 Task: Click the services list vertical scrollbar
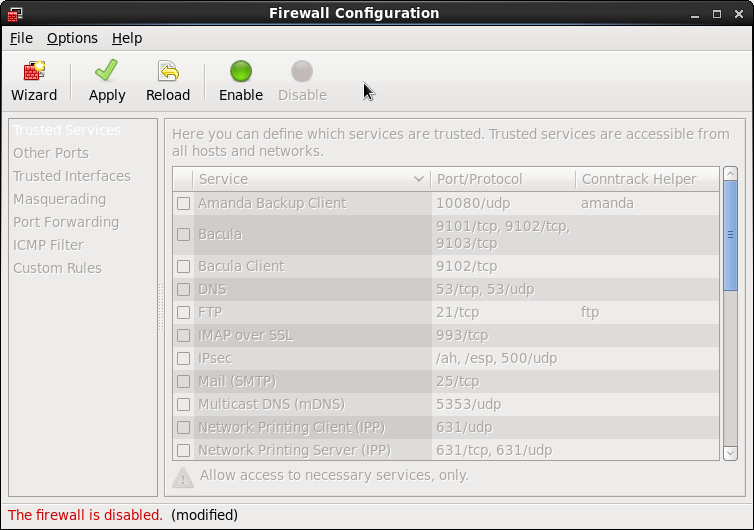[x=730, y=234]
